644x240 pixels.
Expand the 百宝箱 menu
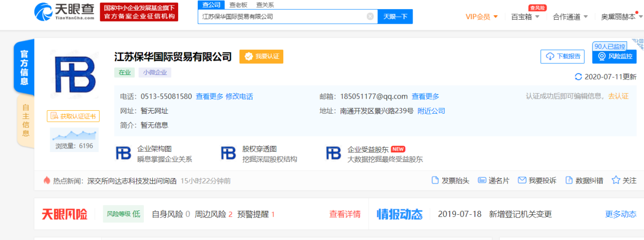525,17
